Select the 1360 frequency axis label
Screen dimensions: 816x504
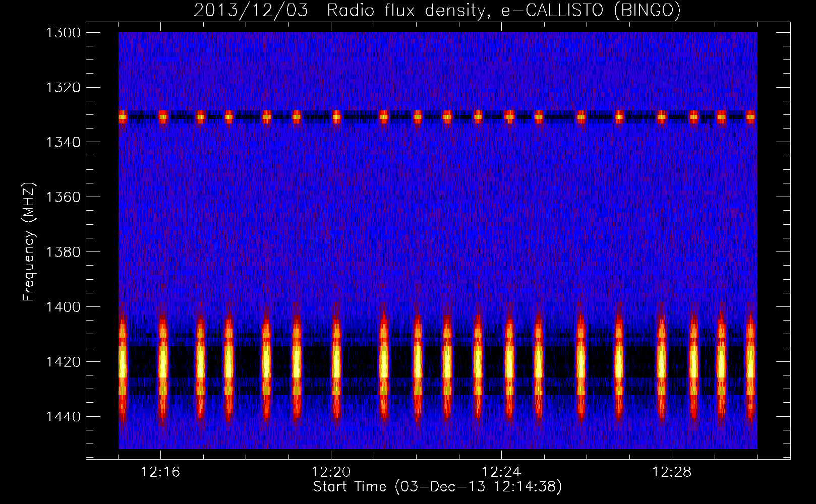point(63,197)
